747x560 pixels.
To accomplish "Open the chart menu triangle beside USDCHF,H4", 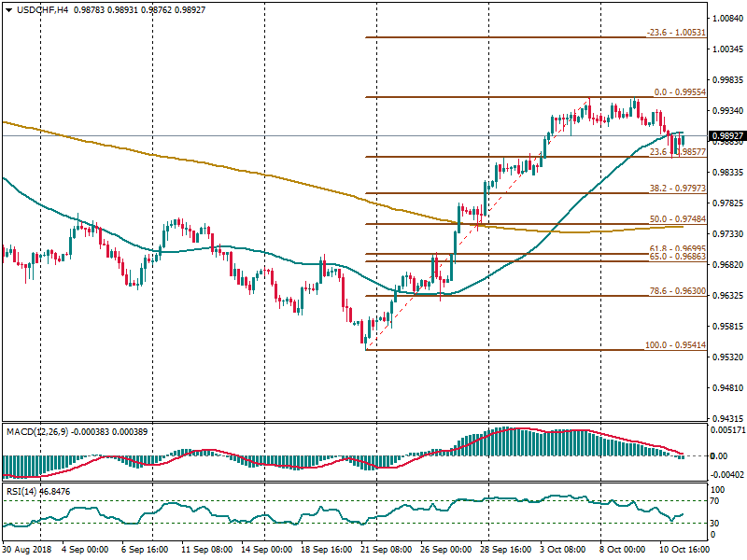I will [x=9, y=10].
